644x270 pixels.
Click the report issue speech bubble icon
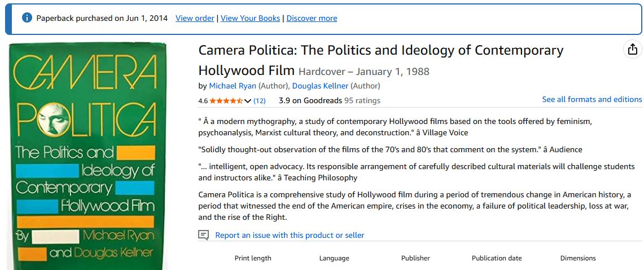tap(203, 235)
